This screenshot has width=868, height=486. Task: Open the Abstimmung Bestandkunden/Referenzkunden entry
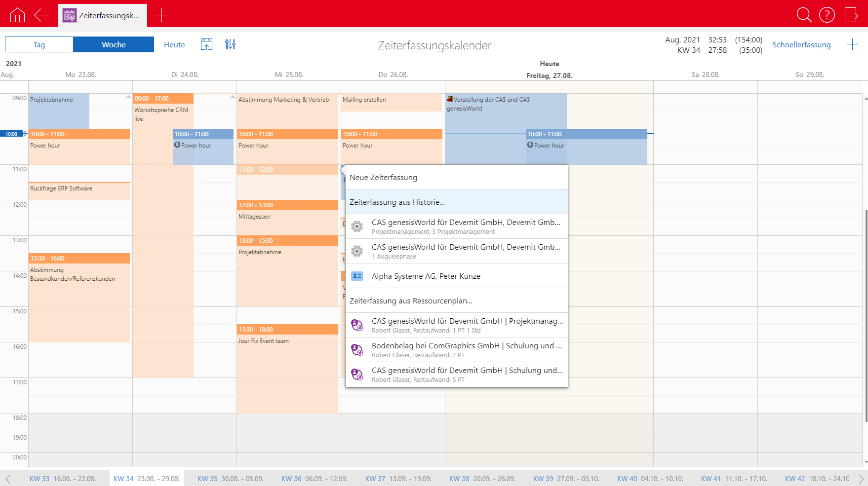79,298
